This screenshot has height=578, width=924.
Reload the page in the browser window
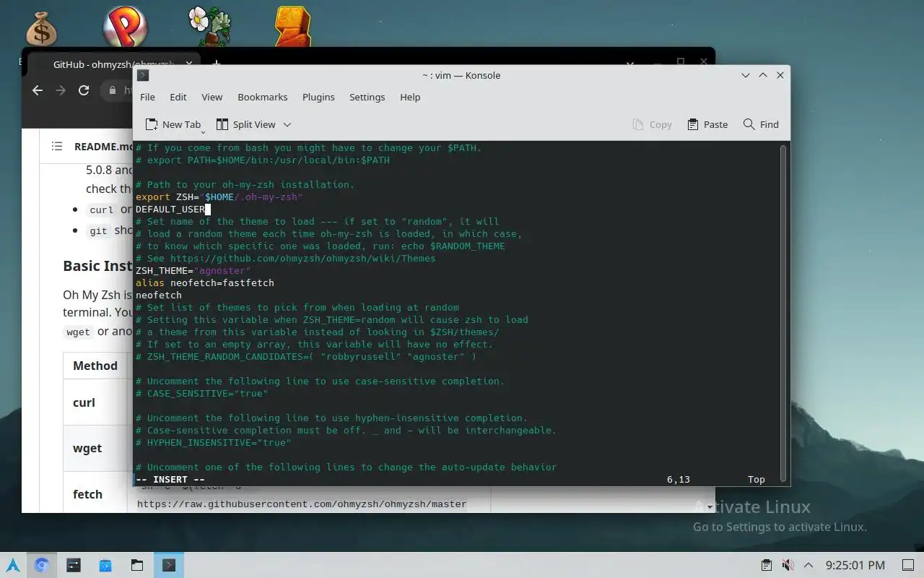(84, 90)
